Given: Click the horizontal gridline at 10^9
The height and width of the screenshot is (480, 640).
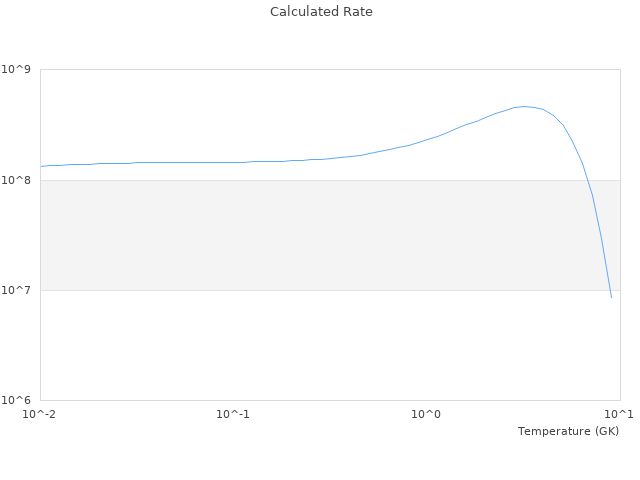Looking at the screenshot, I should [300, 70].
